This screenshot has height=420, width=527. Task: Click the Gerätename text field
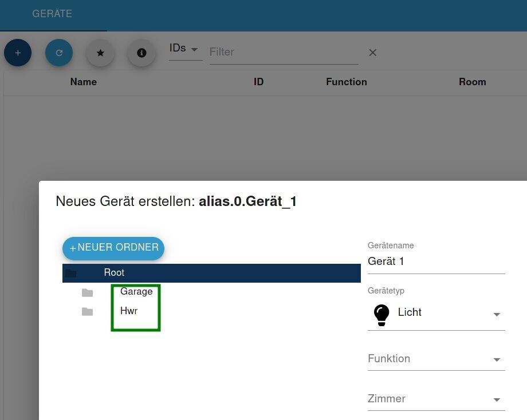(435, 261)
